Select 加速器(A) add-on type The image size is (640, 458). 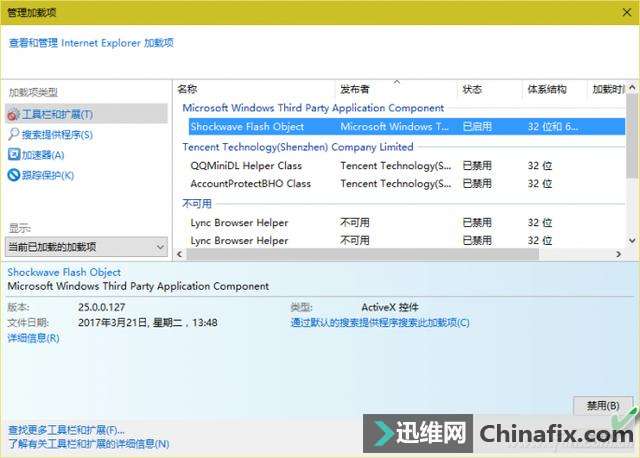point(43,155)
